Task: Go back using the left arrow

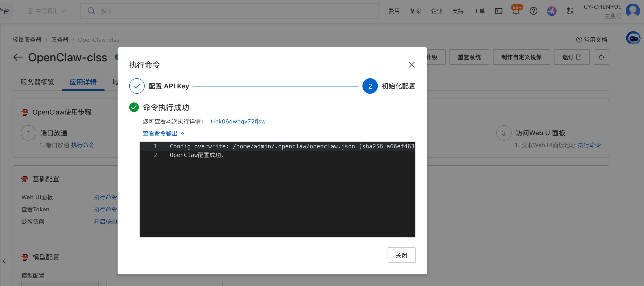Action: click(x=18, y=57)
